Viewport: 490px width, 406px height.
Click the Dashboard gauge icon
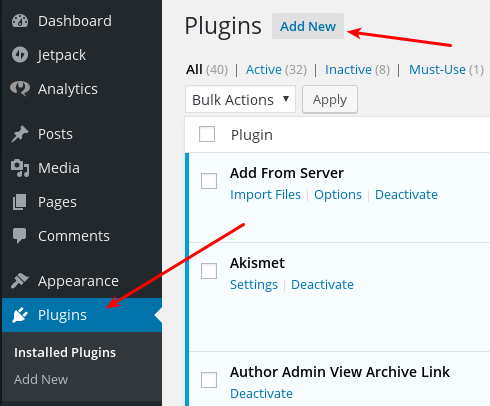click(x=20, y=21)
